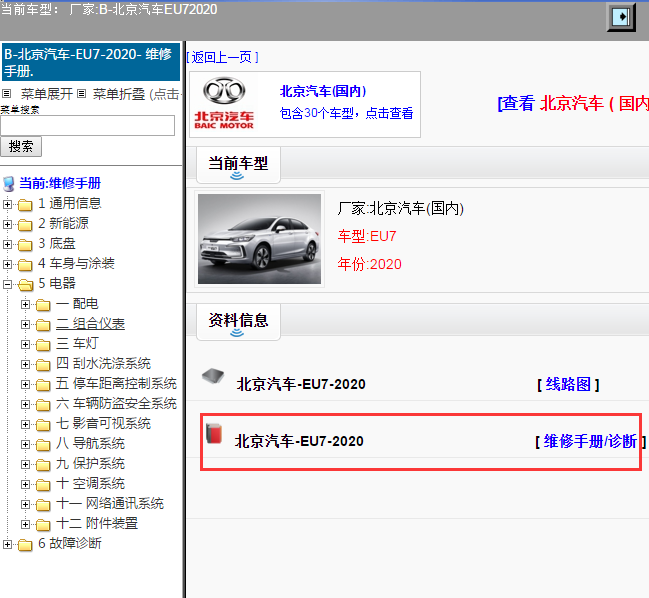
Task: Click 包含30个车型，点击查看 link
Action: tap(346, 113)
